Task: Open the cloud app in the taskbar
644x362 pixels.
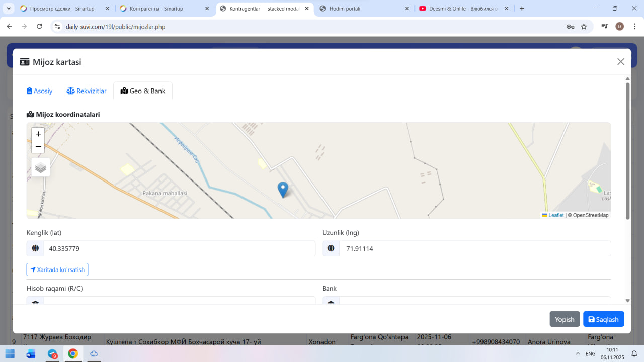Action: [x=94, y=353]
